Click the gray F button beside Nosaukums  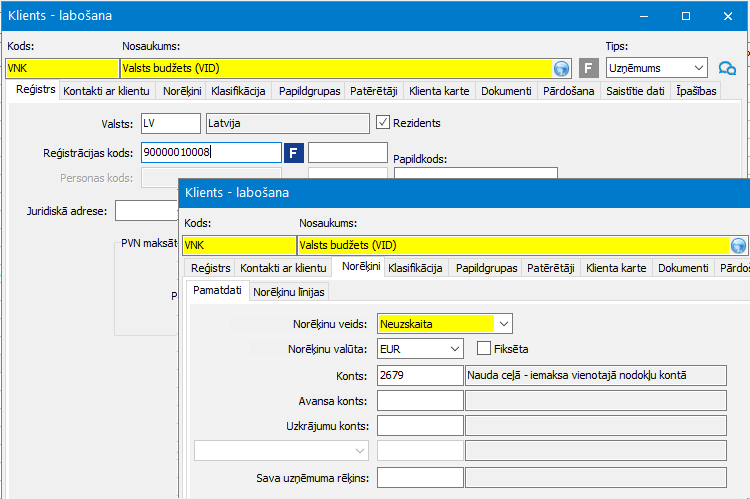(x=589, y=68)
